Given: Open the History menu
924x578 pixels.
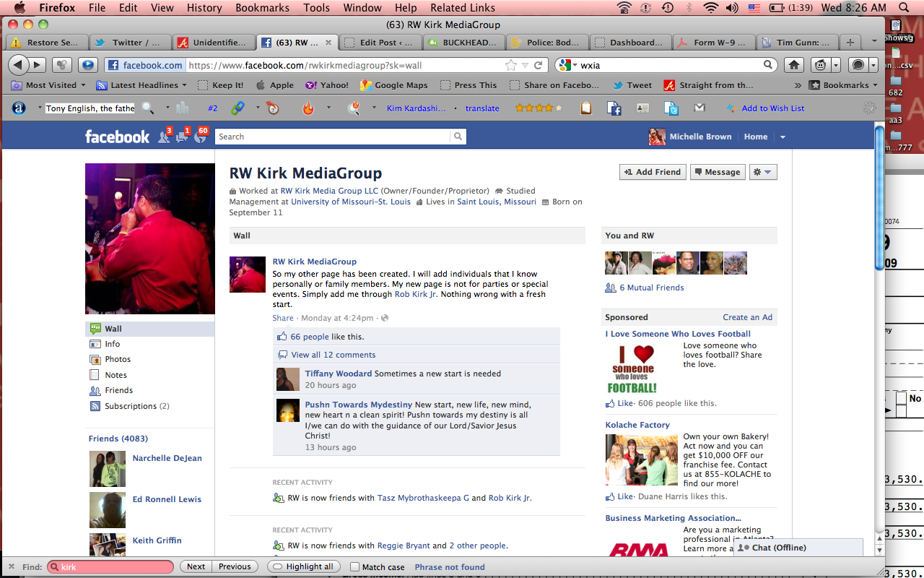Looking at the screenshot, I should coord(204,8).
